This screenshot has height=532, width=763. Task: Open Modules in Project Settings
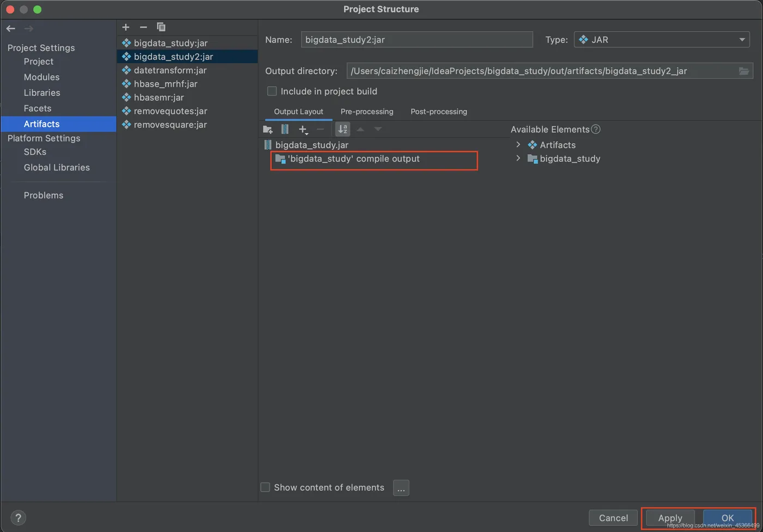41,77
